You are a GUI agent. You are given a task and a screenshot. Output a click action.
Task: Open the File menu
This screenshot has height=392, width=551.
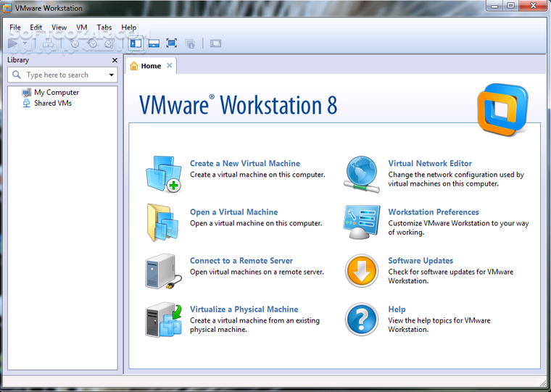click(x=15, y=28)
